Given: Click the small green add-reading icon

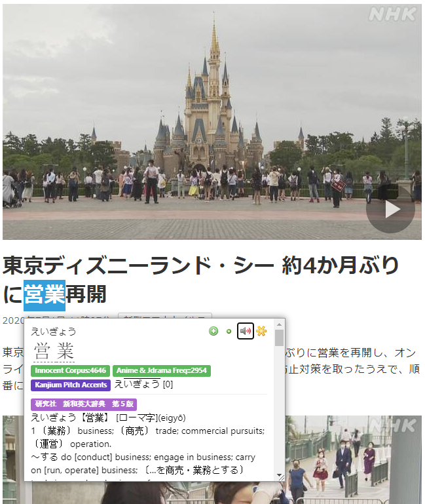Looking at the screenshot, I should (x=229, y=332).
